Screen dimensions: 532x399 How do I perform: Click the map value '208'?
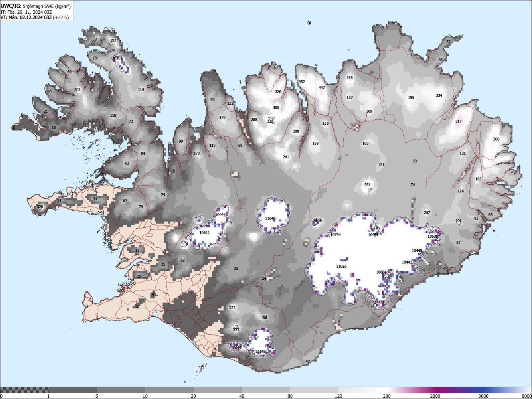click(x=296, y=131)
